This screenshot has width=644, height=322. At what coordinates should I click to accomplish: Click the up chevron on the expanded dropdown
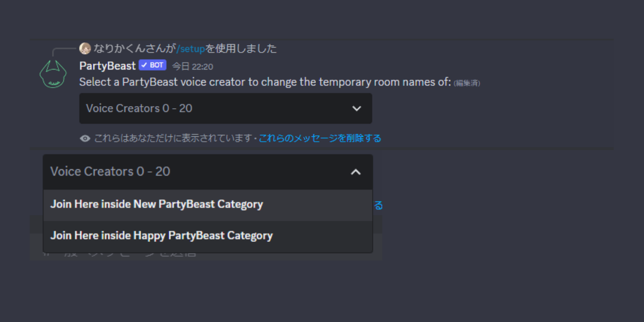(x=356, y=172)
